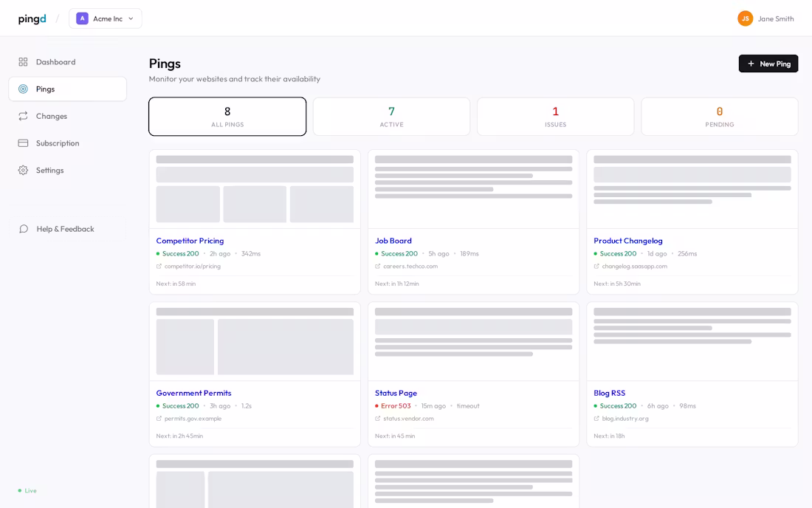Select the Pings target icon in sidebar

(x=23, y=89)
